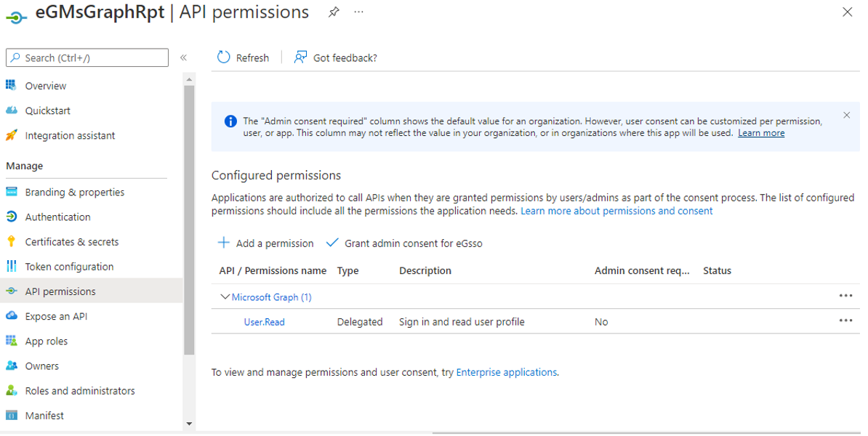
Task: Close the API permissions blade
Action: tap(847, 12)
